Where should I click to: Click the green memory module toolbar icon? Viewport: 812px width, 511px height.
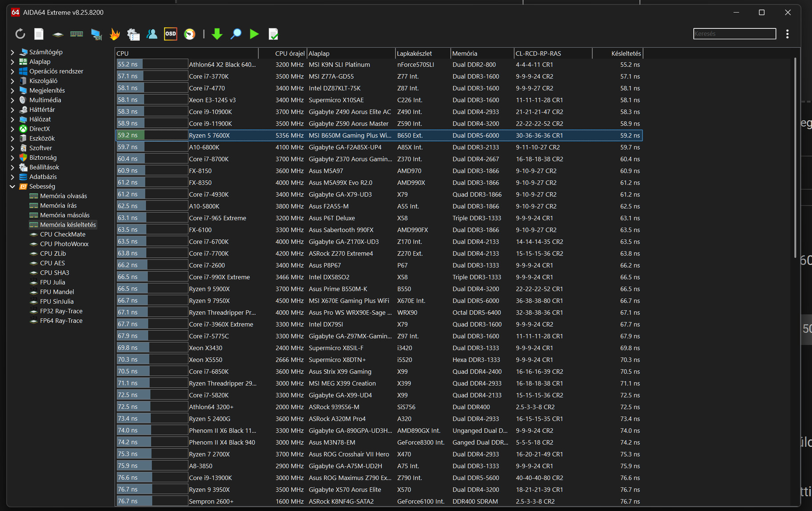(x=76, y=34)
